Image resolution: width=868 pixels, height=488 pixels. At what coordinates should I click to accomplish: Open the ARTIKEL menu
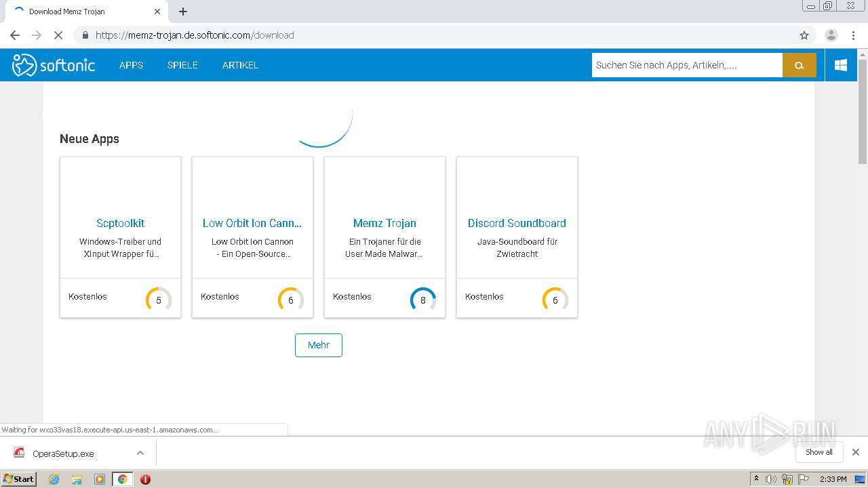(x=240, y=65)
